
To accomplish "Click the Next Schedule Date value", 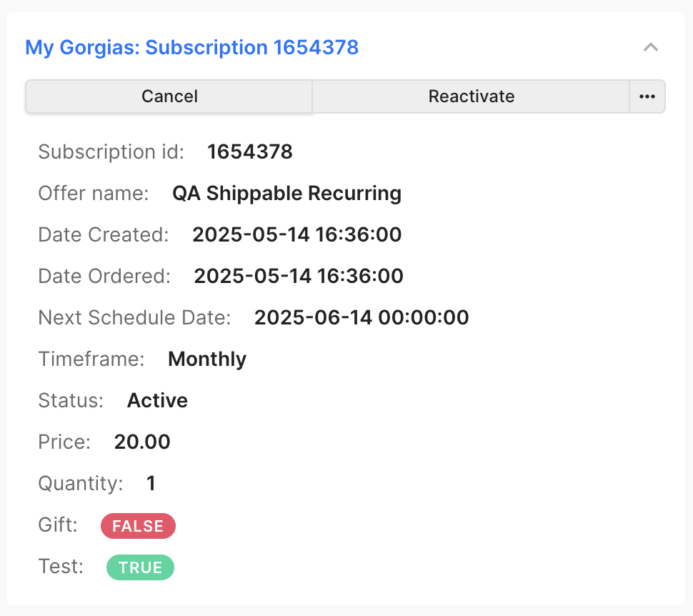I will tap(362, 317).
